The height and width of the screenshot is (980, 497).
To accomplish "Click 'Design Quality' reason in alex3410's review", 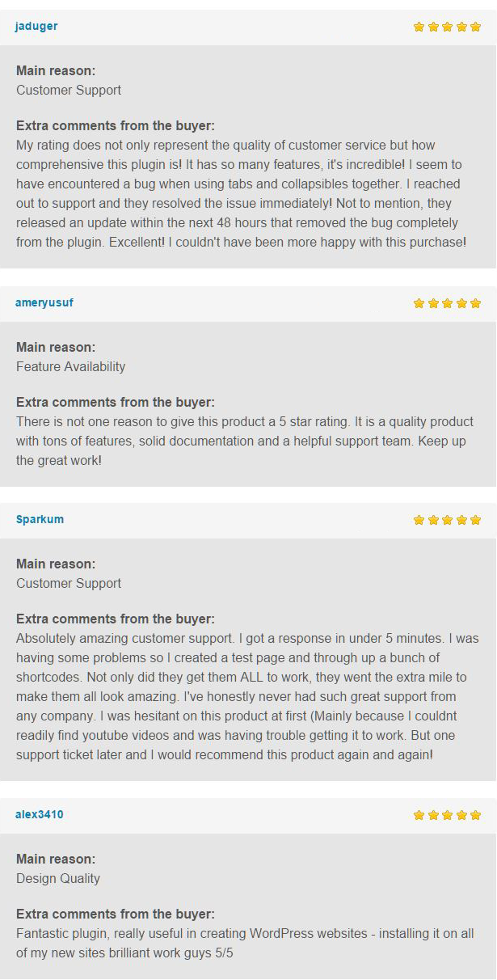I will coord(58,878).
